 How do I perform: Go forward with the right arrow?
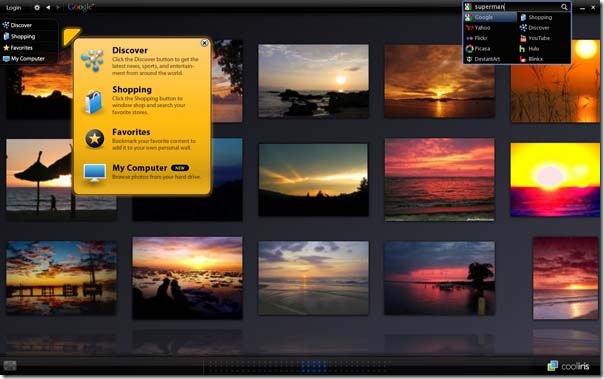pyautogui.click(x=58, y=7)
